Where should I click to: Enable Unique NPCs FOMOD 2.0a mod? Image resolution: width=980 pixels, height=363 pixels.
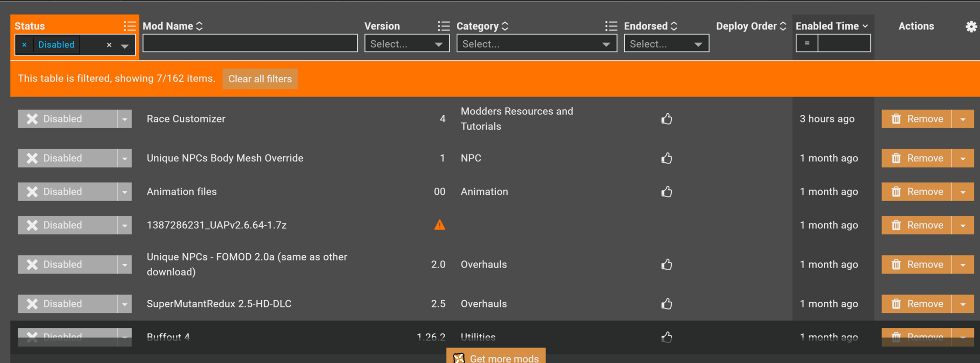coord(67,264)
